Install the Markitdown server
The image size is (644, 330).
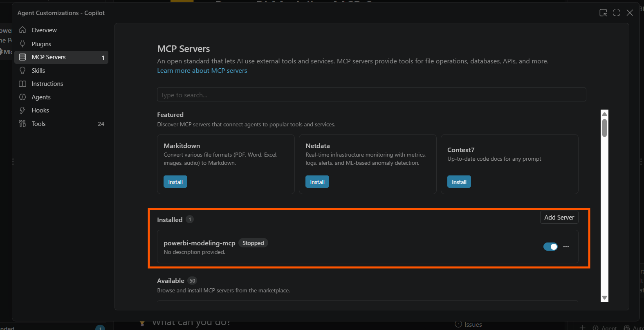click(175, 182)
